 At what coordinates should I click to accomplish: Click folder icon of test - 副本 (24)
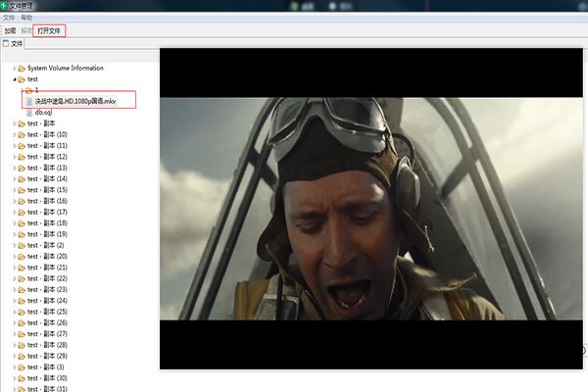coord(22,301)
